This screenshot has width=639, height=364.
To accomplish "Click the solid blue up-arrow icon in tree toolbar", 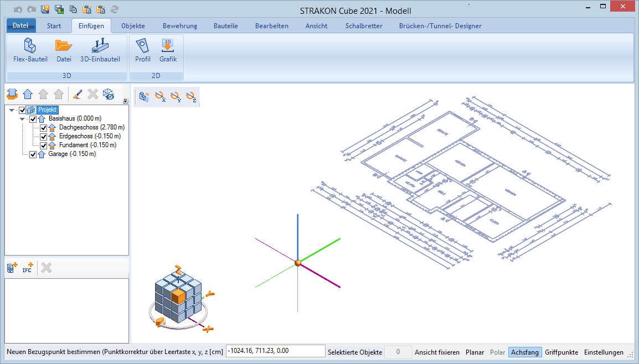I will click(x=28, y=94).
